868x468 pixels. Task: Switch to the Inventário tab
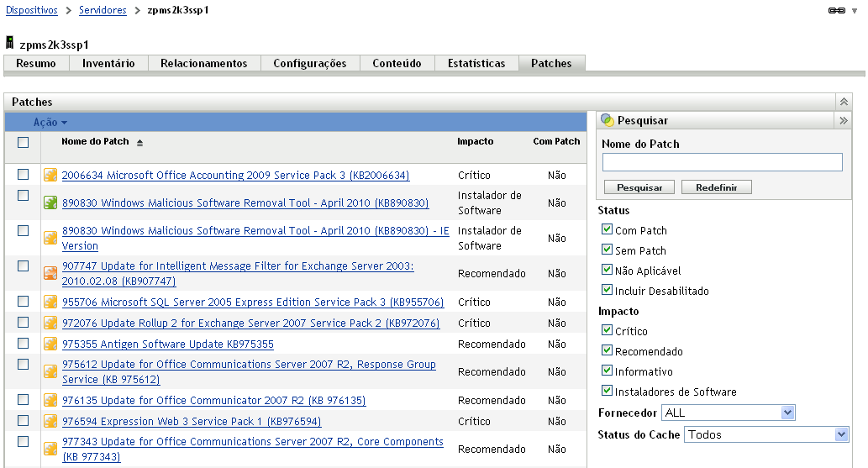108,63
